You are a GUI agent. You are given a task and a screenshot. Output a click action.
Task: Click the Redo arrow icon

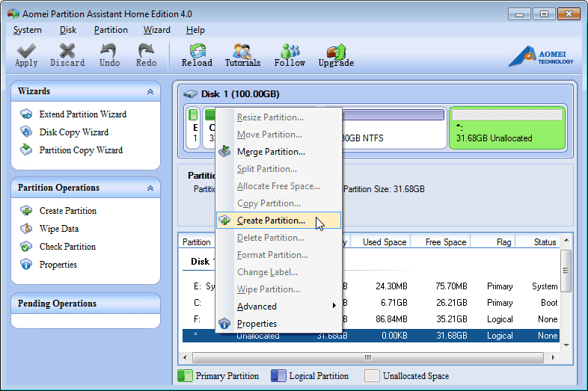(146, 51)
